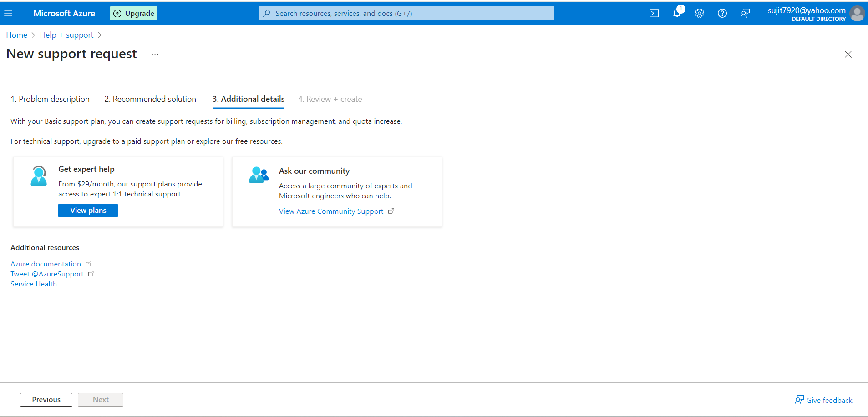Image resolution: width=868 pixels, height=417 pixels.
Task: Open the Cloud Shell terminal
Action: (x=654, y=13)
